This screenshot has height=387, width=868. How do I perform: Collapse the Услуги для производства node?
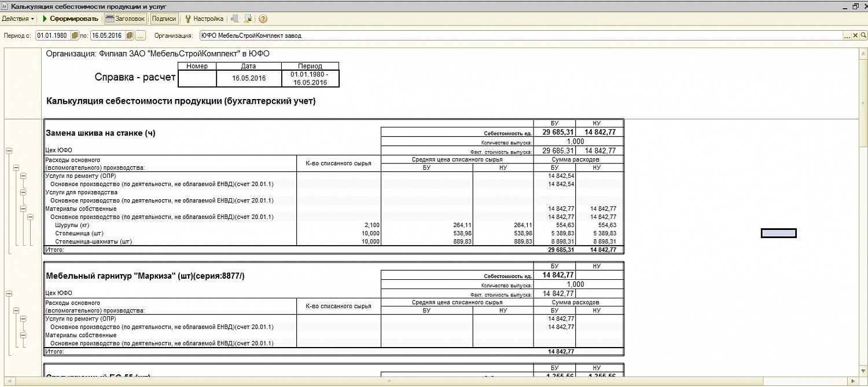coord(23,192)
